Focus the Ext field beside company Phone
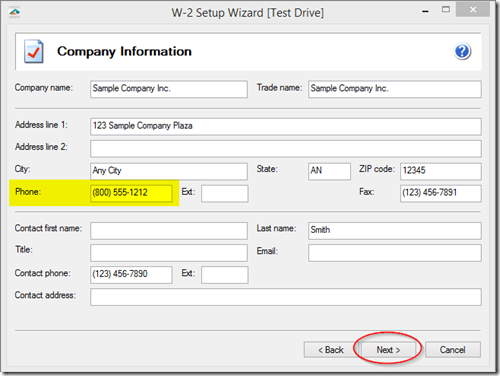This screenshot has width=500, height=376. click(225, 193)
